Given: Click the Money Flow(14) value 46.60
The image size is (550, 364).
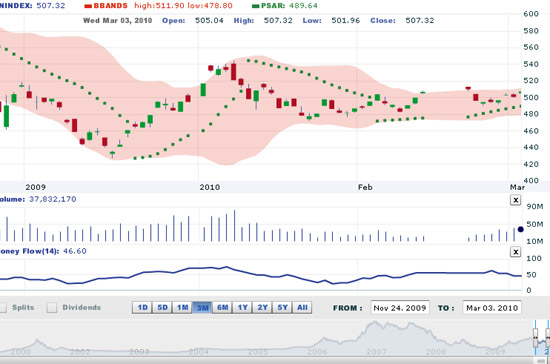Looking at the screenshot, I should [x=75, y=251].
